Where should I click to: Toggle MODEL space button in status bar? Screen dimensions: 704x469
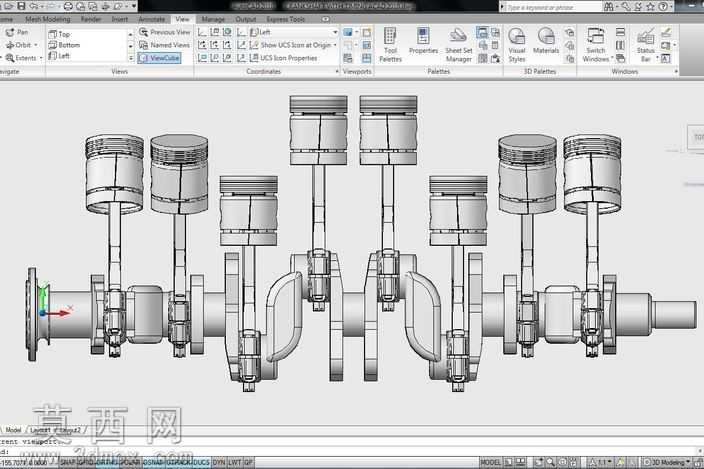click(491, 462)
